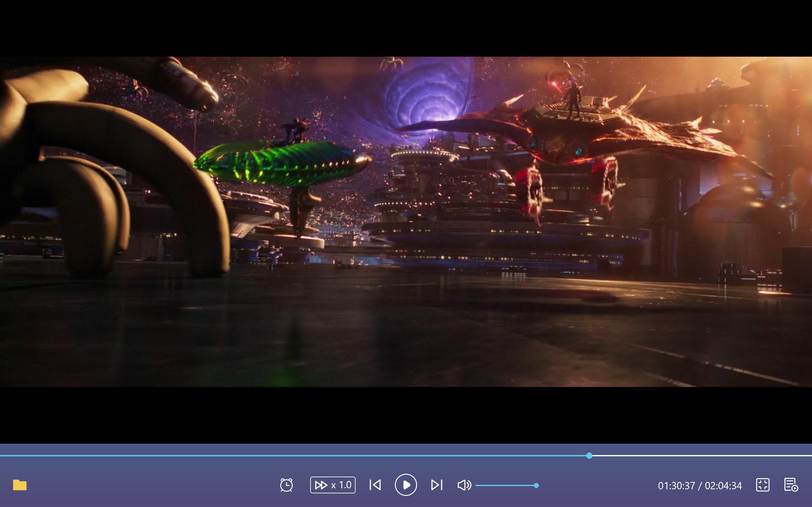Image resolution: width=812 pixels, height=507 pixels.
Task: Open a media file via folder icon
Action: (x=20, y=485)
